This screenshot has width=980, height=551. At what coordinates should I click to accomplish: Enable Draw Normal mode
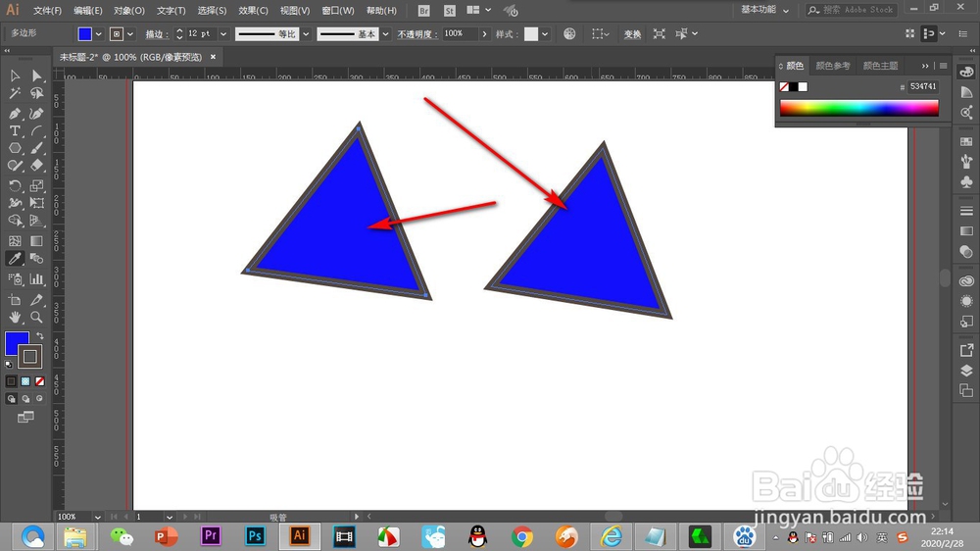[11, 398]
